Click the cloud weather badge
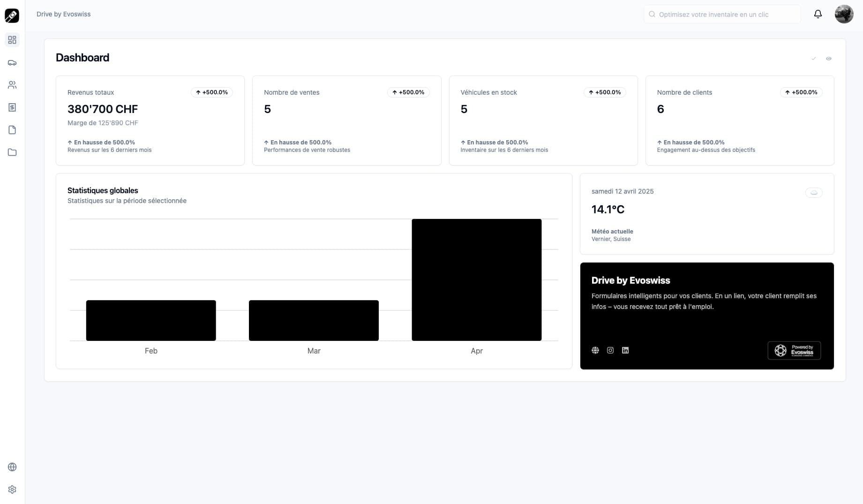 pos(813,192)
